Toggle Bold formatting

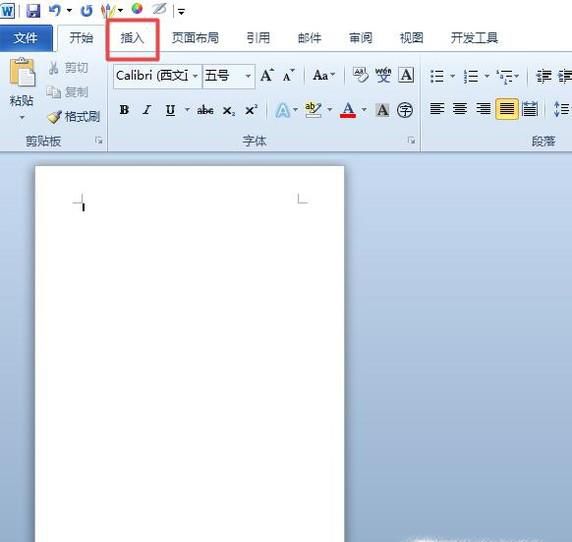[124, 110]
